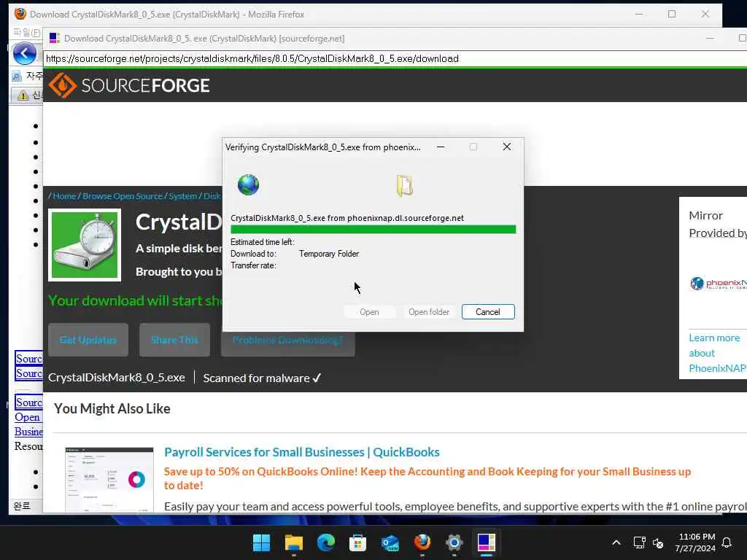Click Open folder in download dialog
Image resolution: width=747 pixels, height=560 pixels.
click(x=429, y=312)
